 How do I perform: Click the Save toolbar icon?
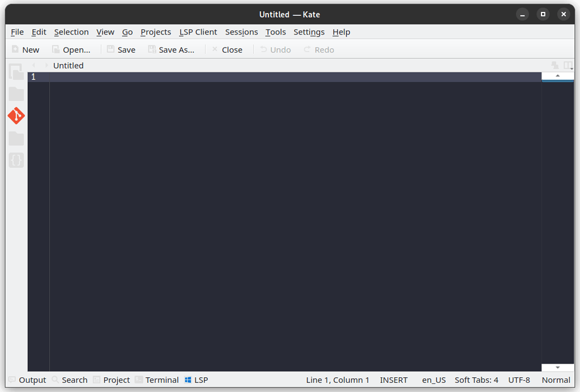click(120, 49)
